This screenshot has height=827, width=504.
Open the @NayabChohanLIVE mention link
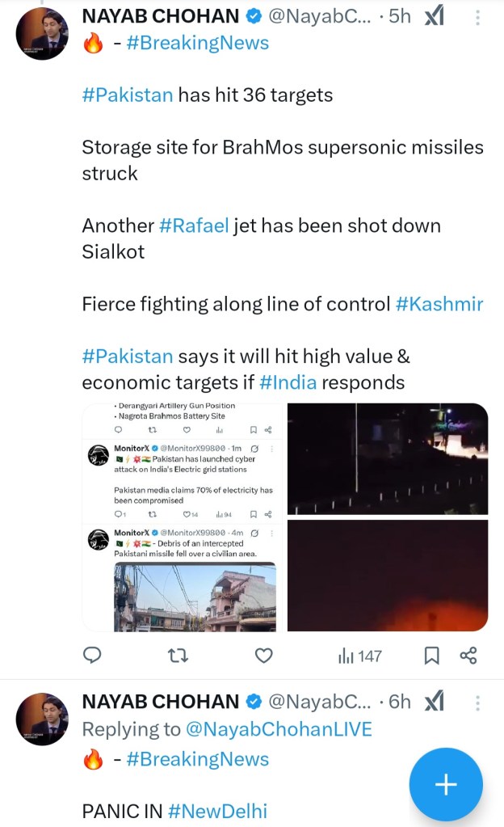point(279,729)
